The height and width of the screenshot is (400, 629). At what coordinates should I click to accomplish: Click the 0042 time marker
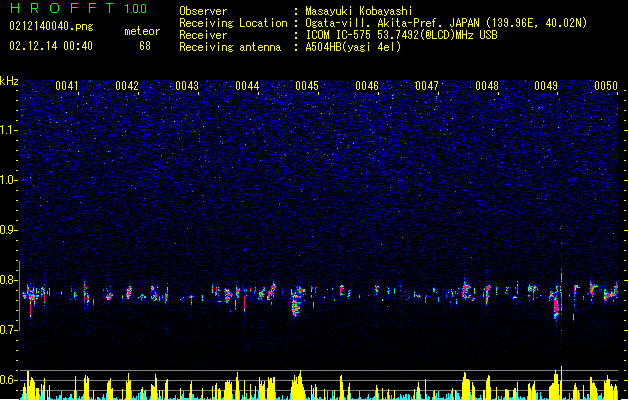pyautogui.click(x=127, y=86)
